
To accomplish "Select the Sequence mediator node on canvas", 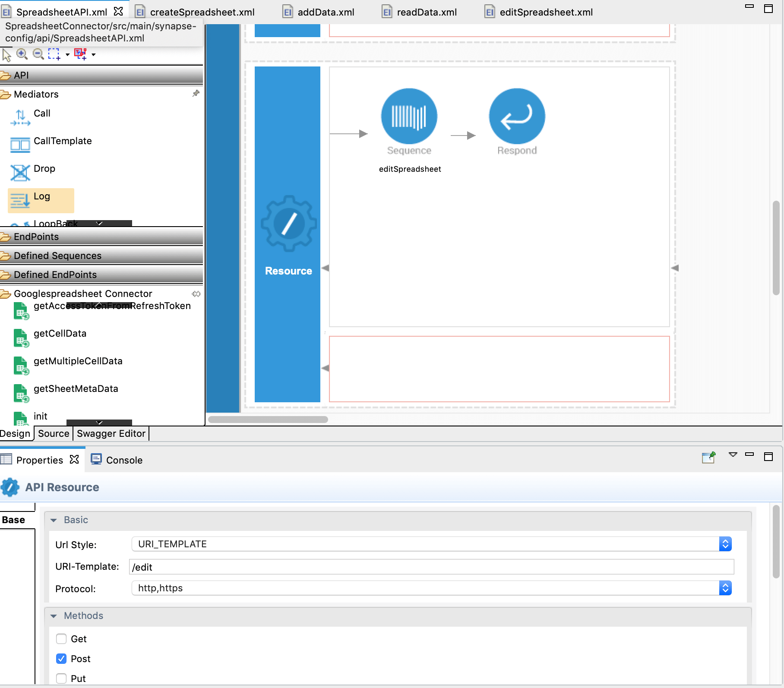I will pos(409,116).
